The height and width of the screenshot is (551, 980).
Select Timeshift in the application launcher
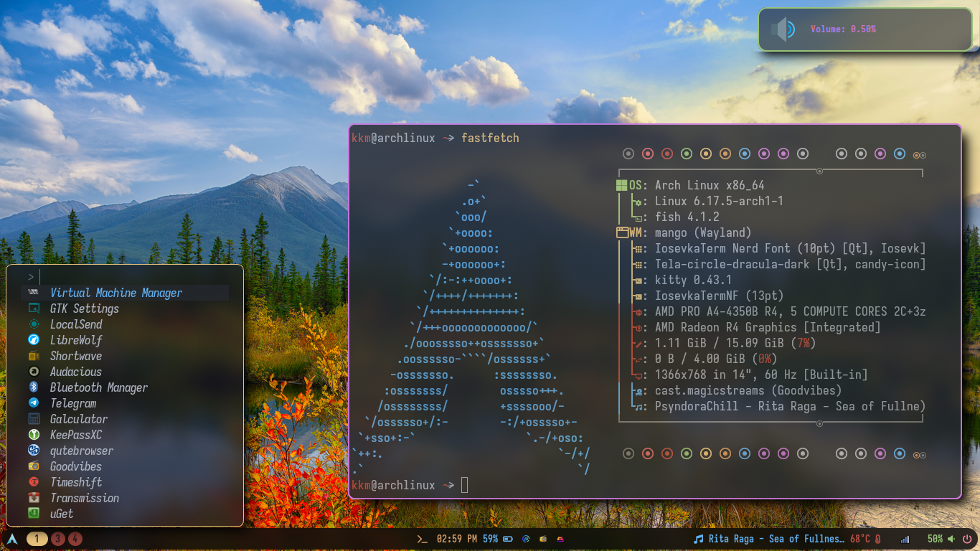click(x=76, y=482)
